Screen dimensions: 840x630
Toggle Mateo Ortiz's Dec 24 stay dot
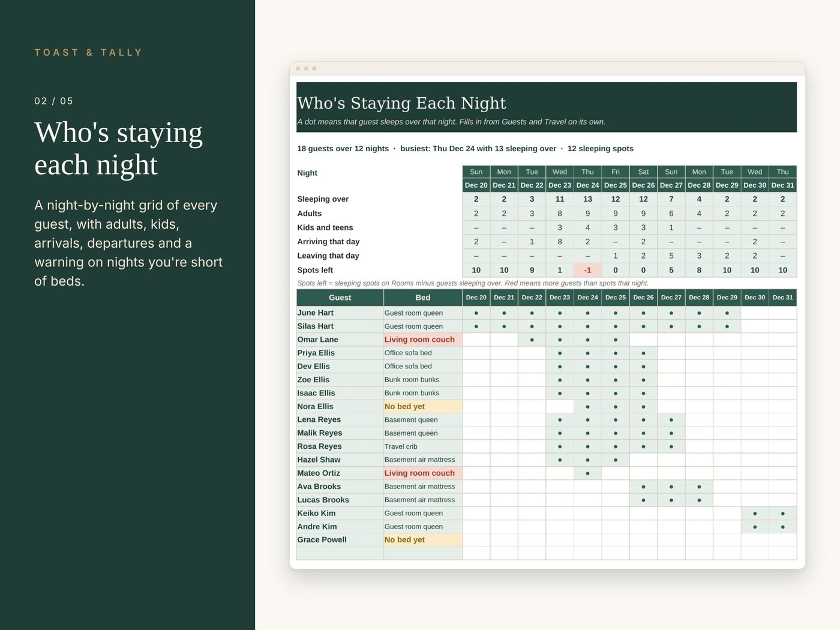pyautogui.click(x=587, y=473)
